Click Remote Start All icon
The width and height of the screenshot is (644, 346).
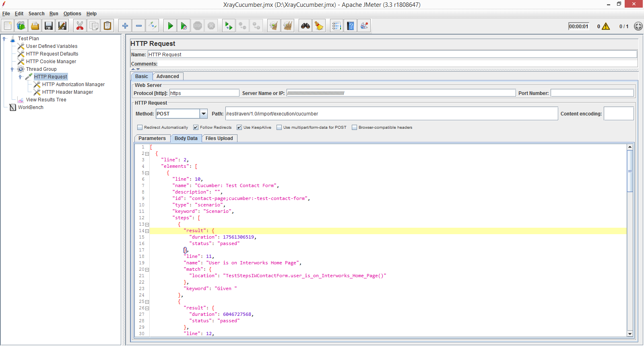229,26
